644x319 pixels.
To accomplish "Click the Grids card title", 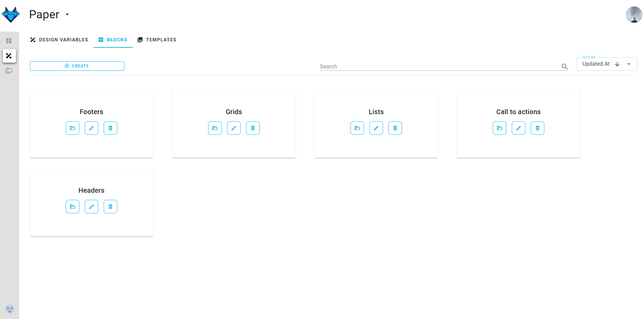I will coord(234,112).
